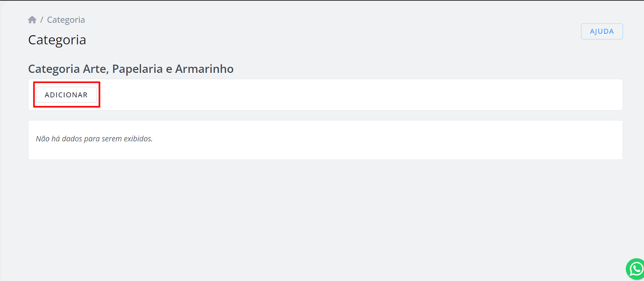Image resolution: width=644 pixels, height=281 pixels.
Task: Start support chat via green WhatsApp bubble
Action: point(636,269)
